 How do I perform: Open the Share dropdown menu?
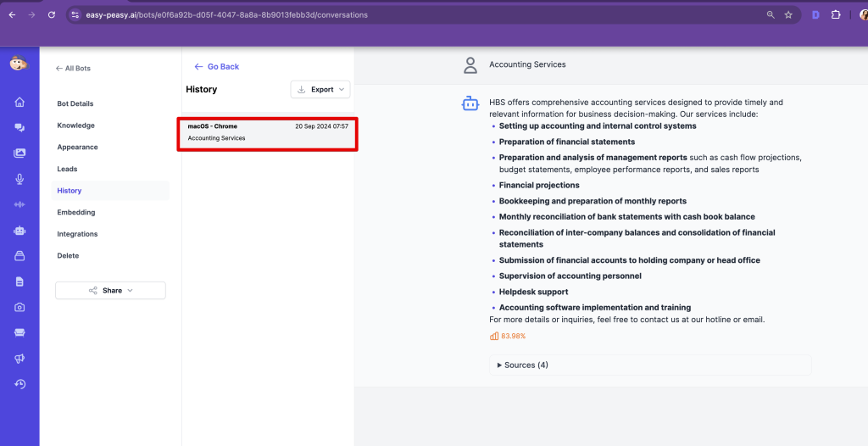111,291
